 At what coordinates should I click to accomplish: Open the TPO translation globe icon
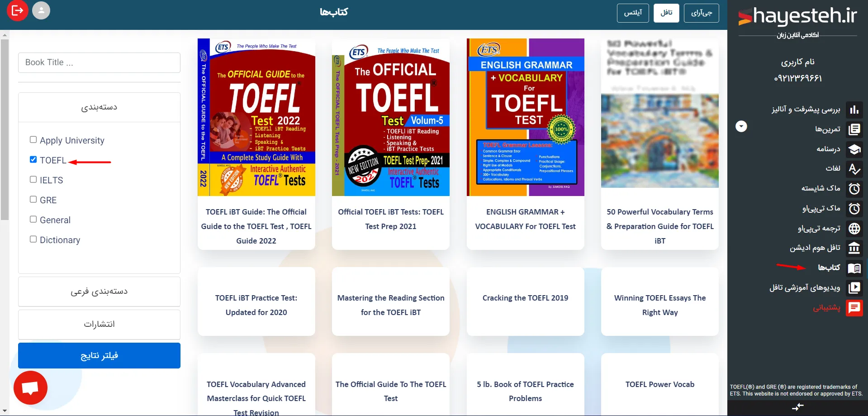point(854,229)
